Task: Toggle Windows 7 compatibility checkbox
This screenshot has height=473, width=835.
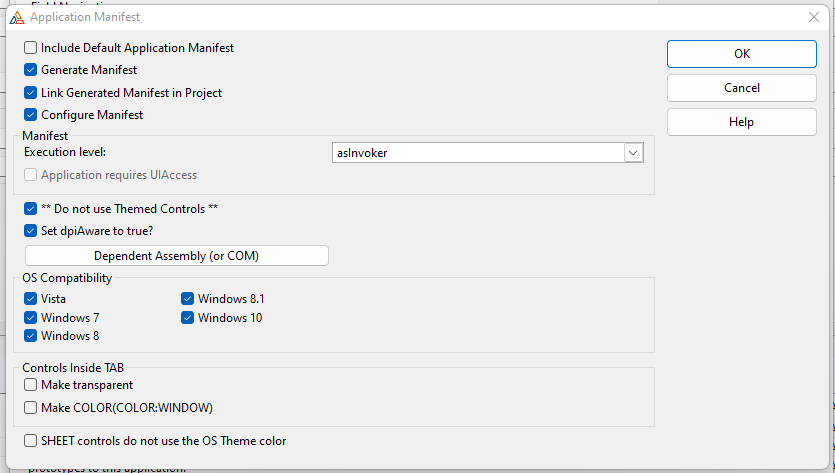Action: 31,318
